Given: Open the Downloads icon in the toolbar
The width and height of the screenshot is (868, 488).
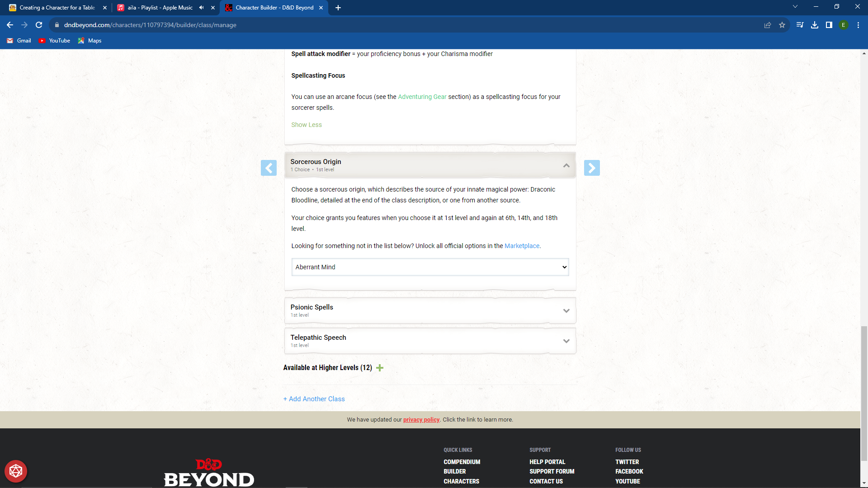Looking at the screenshot, I should click(815, 25).
